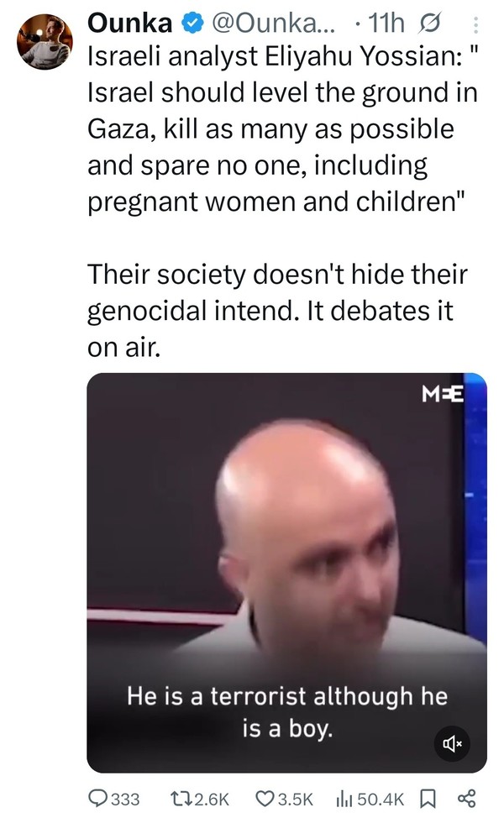Unmute the video with the speaker icon
This screenshot has height=818, width=504.
click(x=452, y=743)
